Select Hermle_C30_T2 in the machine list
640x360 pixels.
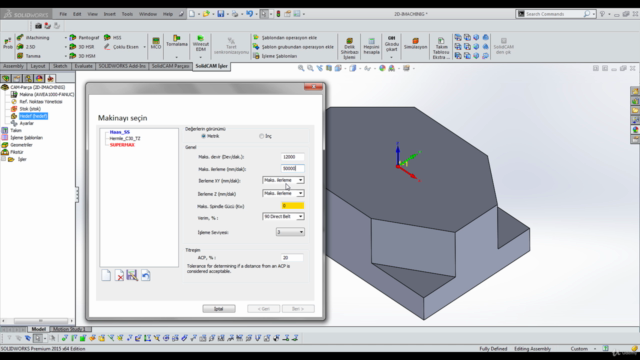coord(124,138)
